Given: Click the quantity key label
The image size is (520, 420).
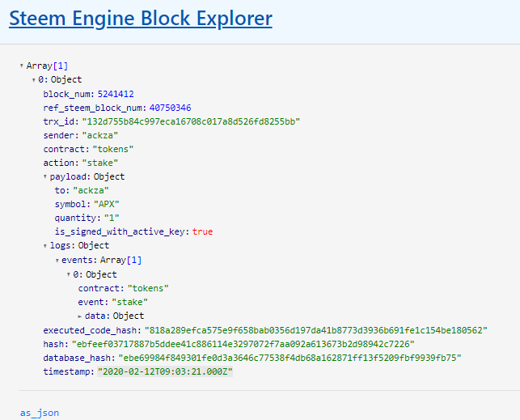Looking at the screenshot, I should tap(78, 218).
